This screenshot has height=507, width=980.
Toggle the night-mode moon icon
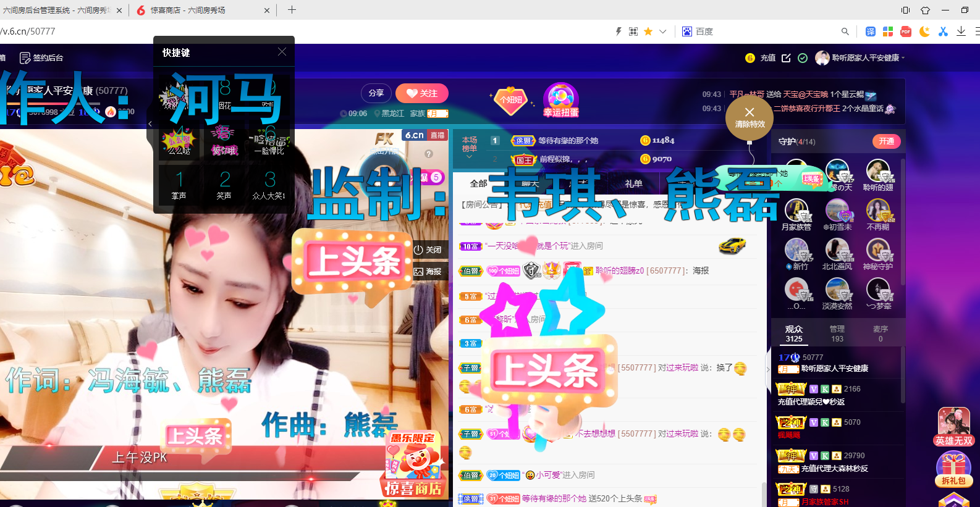[924, 31]
